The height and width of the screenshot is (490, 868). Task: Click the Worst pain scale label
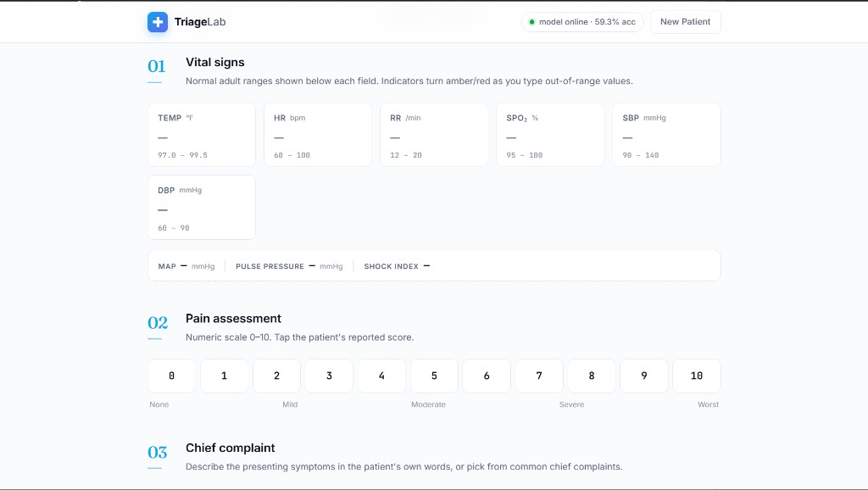(708, 404)
